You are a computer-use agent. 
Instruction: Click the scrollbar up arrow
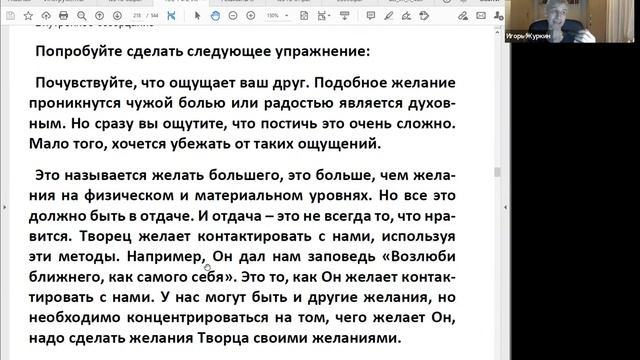pos(497,32)
